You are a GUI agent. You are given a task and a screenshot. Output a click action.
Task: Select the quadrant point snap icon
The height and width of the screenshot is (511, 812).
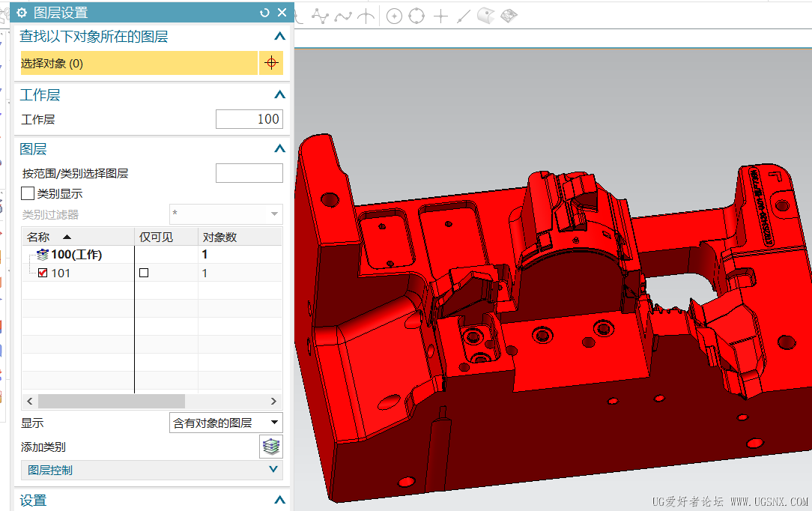click(416, 16)
